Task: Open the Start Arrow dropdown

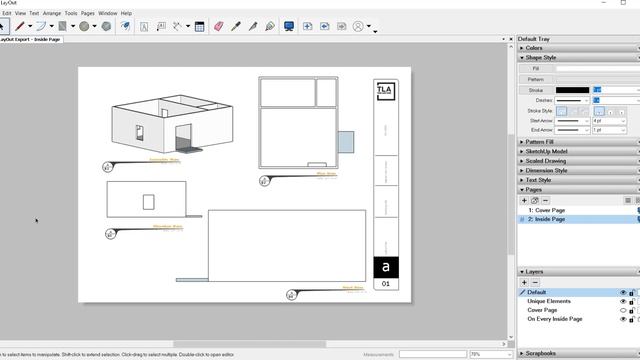Action: tap(572, 121)
